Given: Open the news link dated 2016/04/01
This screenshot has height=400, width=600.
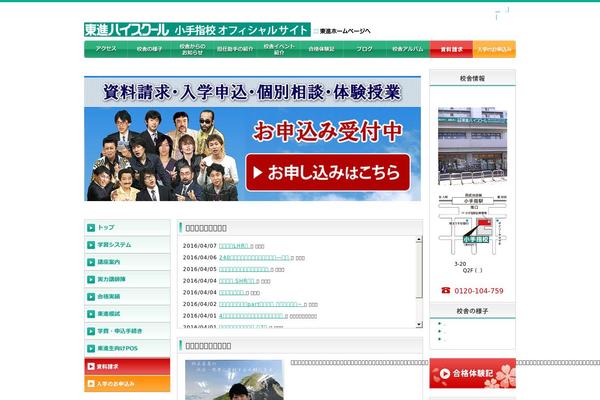Looking at the screenshot, I should point(251,316).
